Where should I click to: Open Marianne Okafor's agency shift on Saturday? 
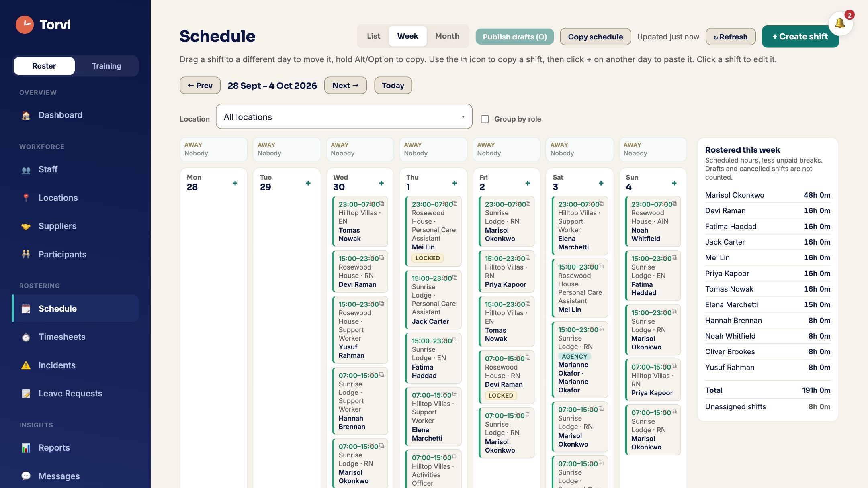click(x=580, y=359)
